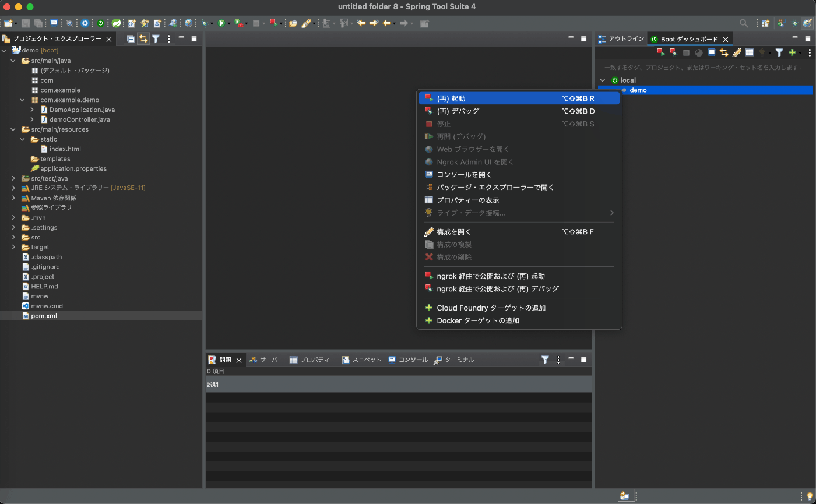Click Cloud Foundry ターゲットの追加 menu item
Screen dimensions: 816x504
point(519,308)
